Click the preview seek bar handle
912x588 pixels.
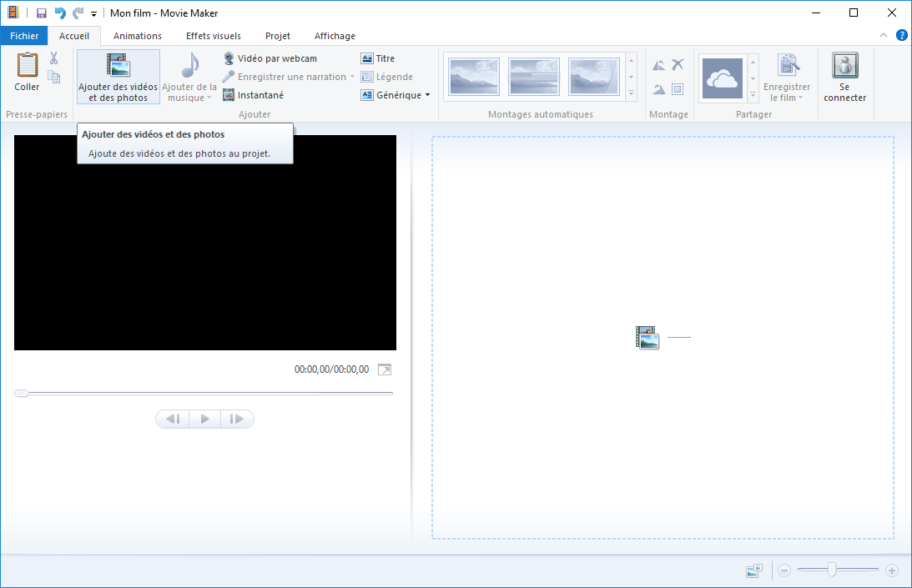(21, 393)
